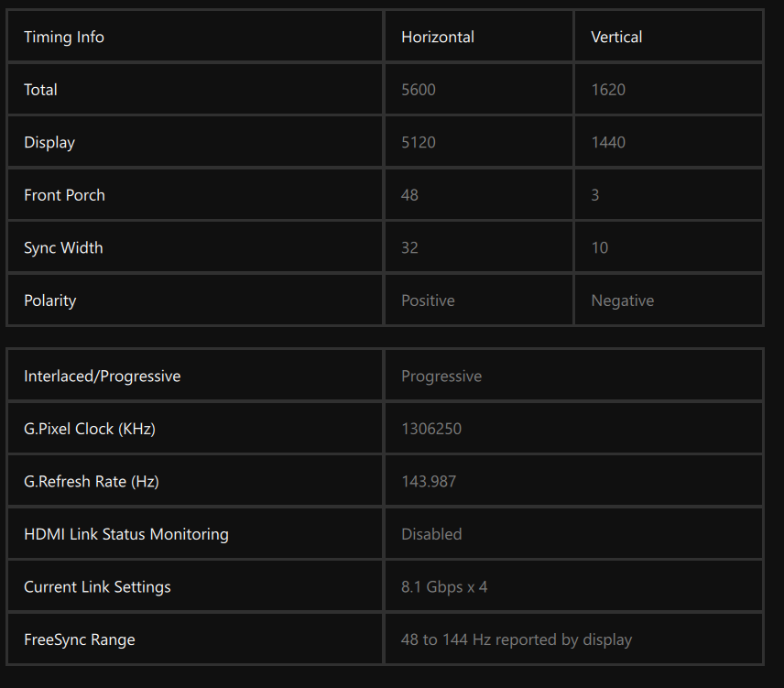Click the G.Refresh Rate value 143.987
784x688 pixels.
(429, 481)
